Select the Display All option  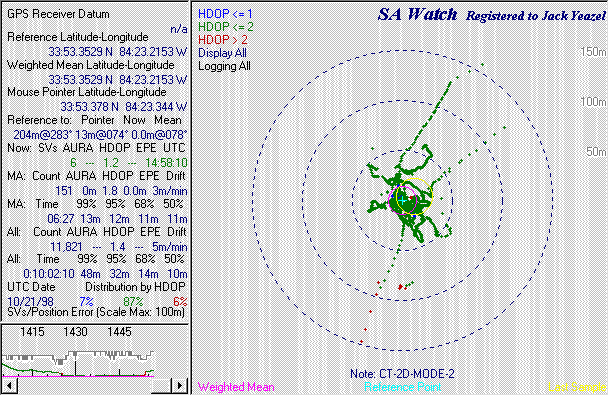click(x=222, y=53)
